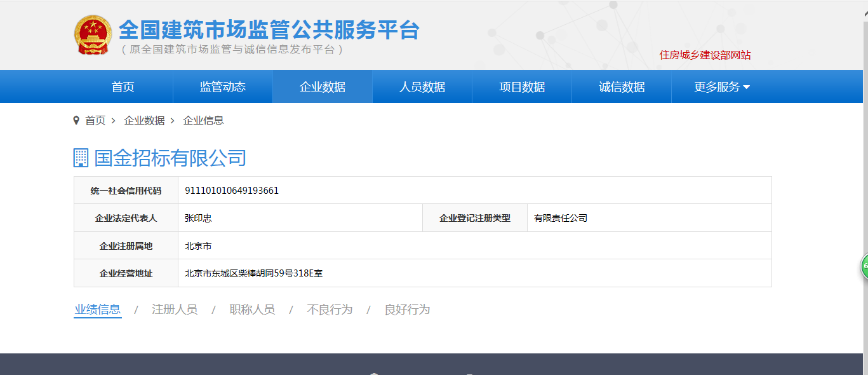The image size is (868, 375).
Task: Click the building icon beside 国金招标有限公司
Action: (81, 158)
